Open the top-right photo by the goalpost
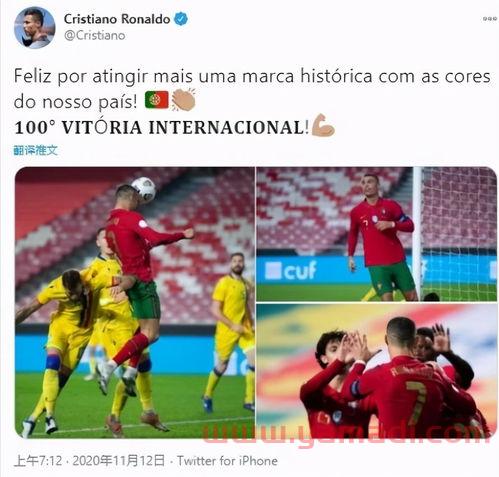The image size is (499, 477). point(376,234)
